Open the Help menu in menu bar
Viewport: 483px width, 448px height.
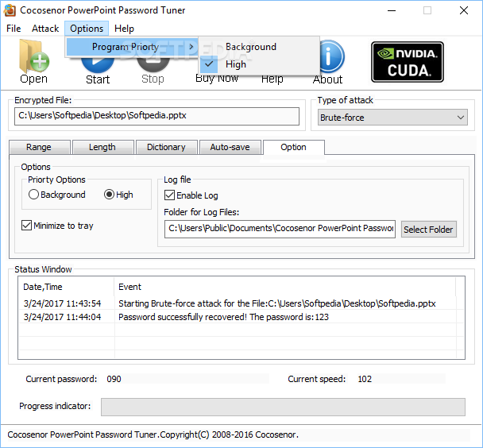[x=124, y=29]
